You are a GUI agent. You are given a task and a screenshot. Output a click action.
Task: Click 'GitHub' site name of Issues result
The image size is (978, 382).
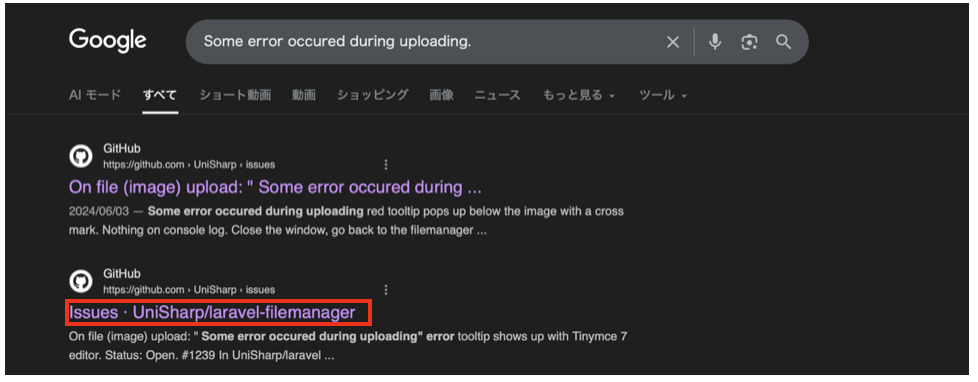(122, 274)
